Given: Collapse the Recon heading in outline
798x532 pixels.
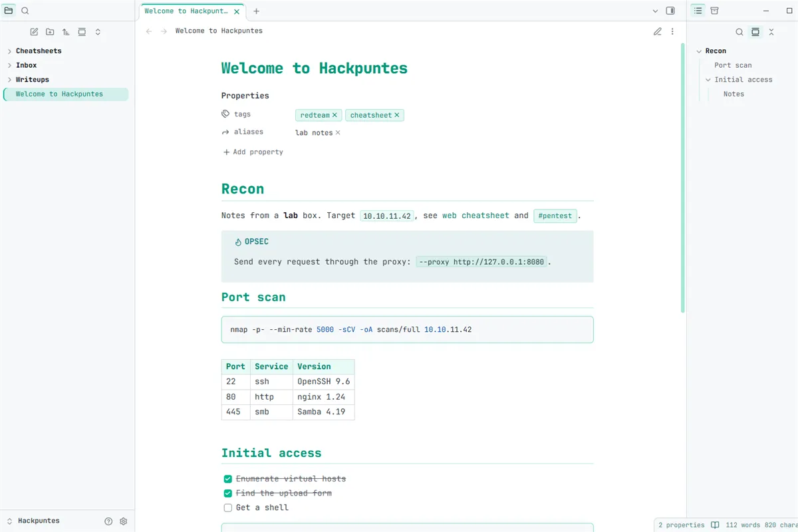Looking at the screenshot, I should 700,51.
